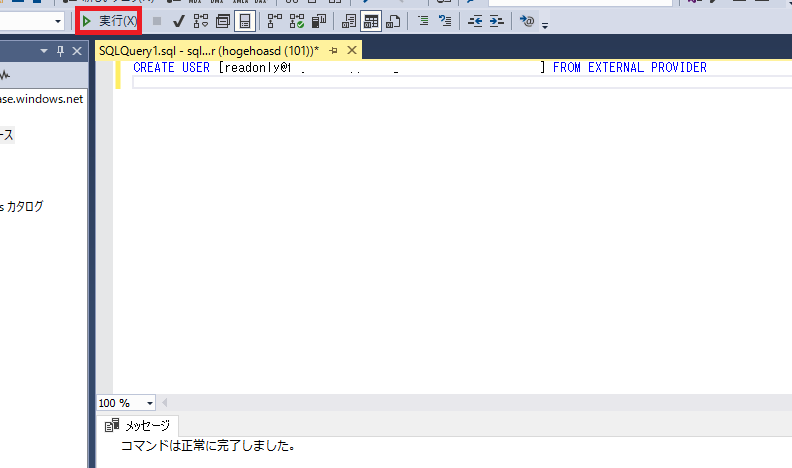The width and height of the screenshot is (792, 468).
Task: Close the Object Explorer panel
Action: point(77,51)
